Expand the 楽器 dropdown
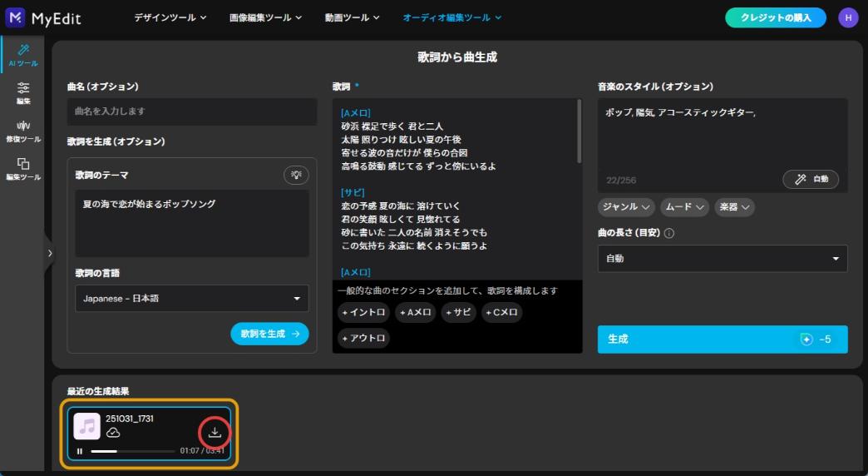 pyautogui.click(x=735, y=207)
